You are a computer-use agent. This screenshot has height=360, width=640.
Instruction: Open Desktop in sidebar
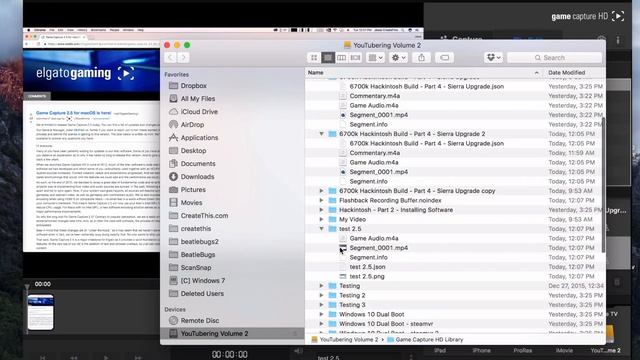point(193,151)
